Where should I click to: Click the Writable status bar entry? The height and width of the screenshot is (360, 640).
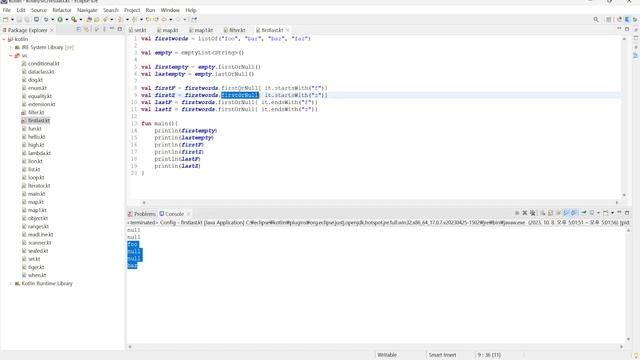(387, 355)
